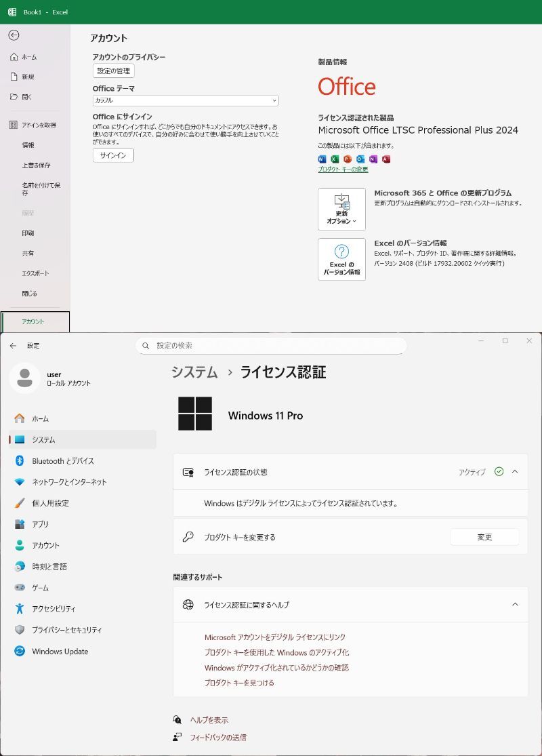The height and width of the screenshot is (756, 542).
Task: Click the Word product icon
Action: click(x=322, y=159)
